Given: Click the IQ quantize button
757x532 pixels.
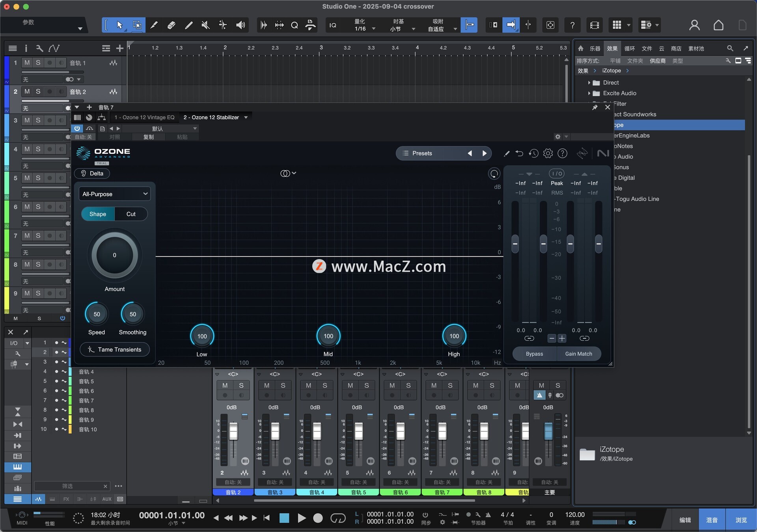Looking at the screenshot, I should click(333, 25).
